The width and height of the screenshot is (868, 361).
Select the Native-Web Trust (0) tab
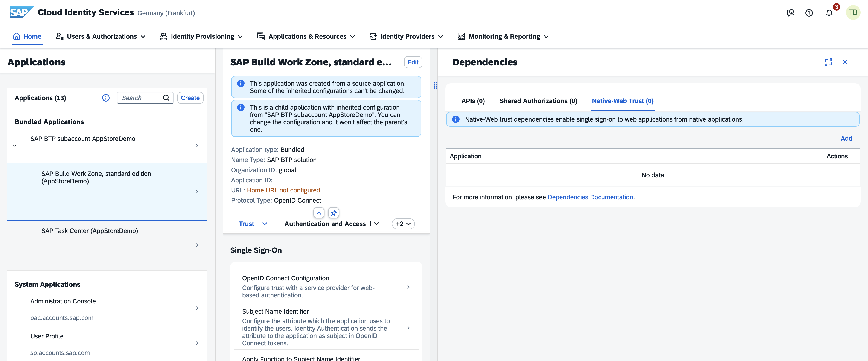point(623,101)
